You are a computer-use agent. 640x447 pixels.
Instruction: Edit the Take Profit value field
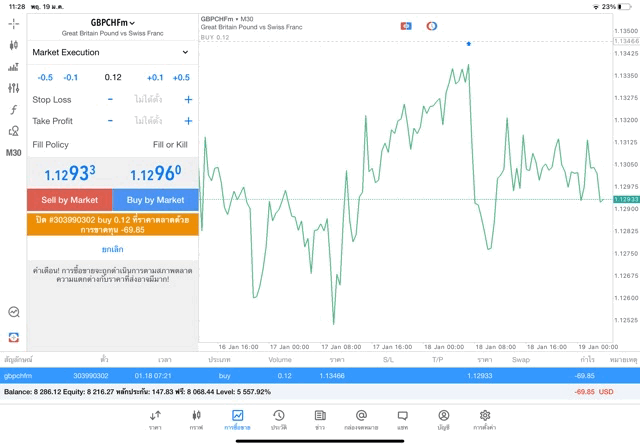pyautogui.click(x=148, y=121)
